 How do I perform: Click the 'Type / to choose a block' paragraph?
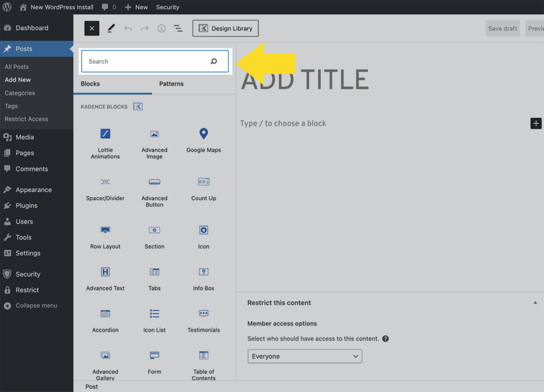(283, 124)
